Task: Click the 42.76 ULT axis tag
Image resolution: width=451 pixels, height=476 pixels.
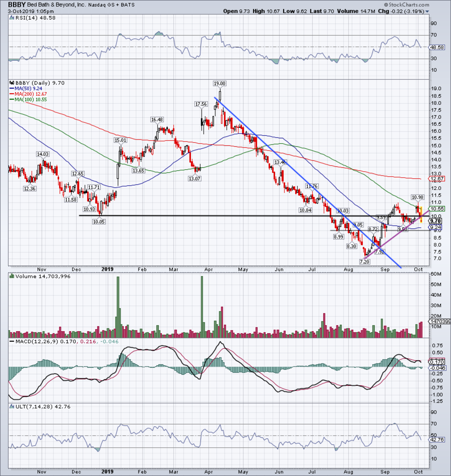Action: pos(437,440)
